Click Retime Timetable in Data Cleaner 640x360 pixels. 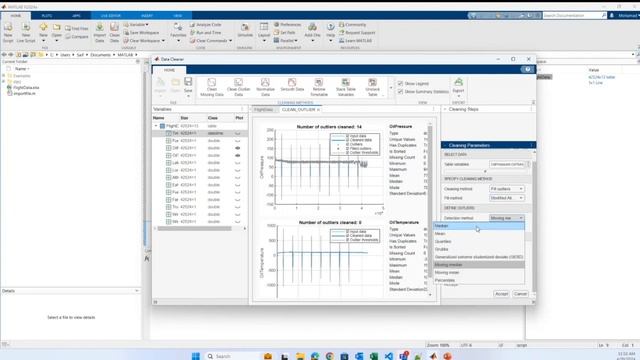click(319, 87)
